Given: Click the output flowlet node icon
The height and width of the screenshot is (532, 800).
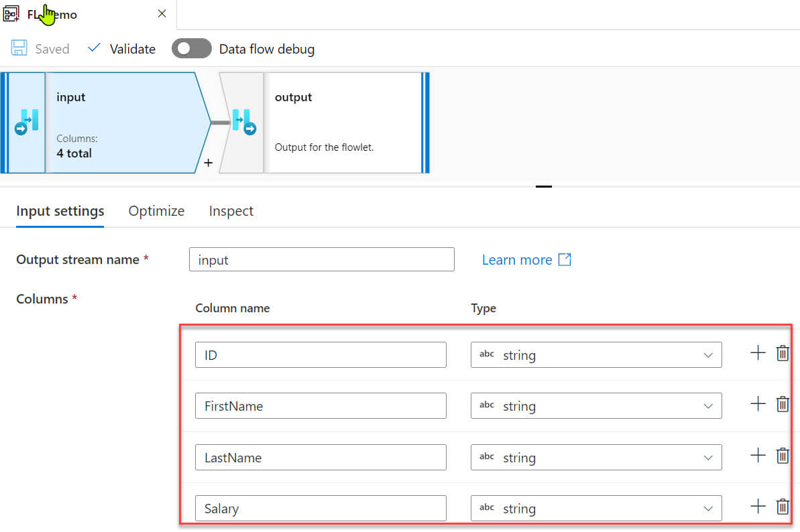Looking at the screenshot, I should (x=243, y=123).
